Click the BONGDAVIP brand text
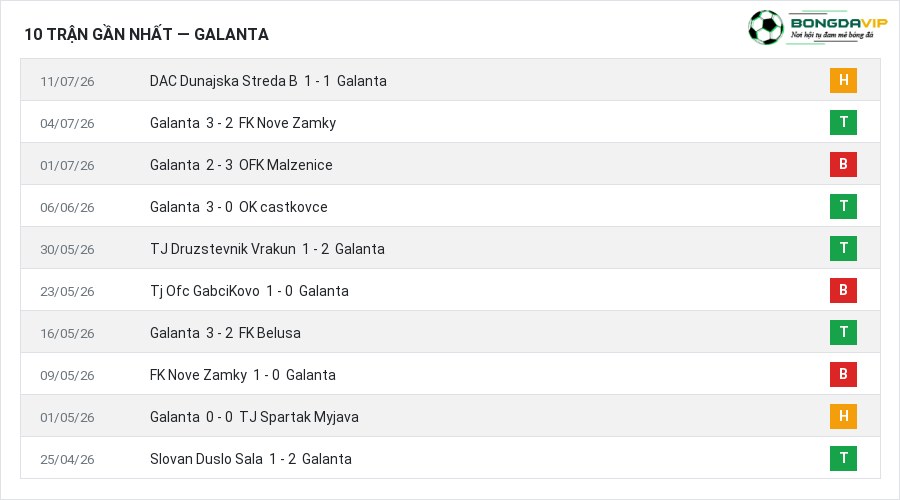 click(839, 23)
